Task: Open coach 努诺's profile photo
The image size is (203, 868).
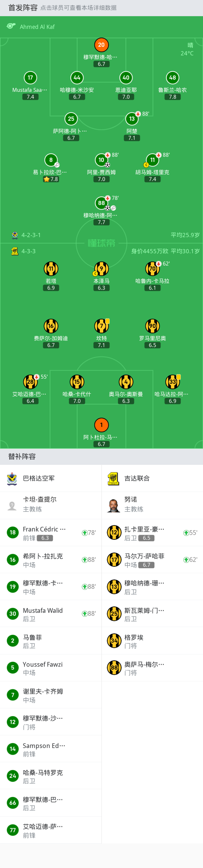Action: click(113, 505)
